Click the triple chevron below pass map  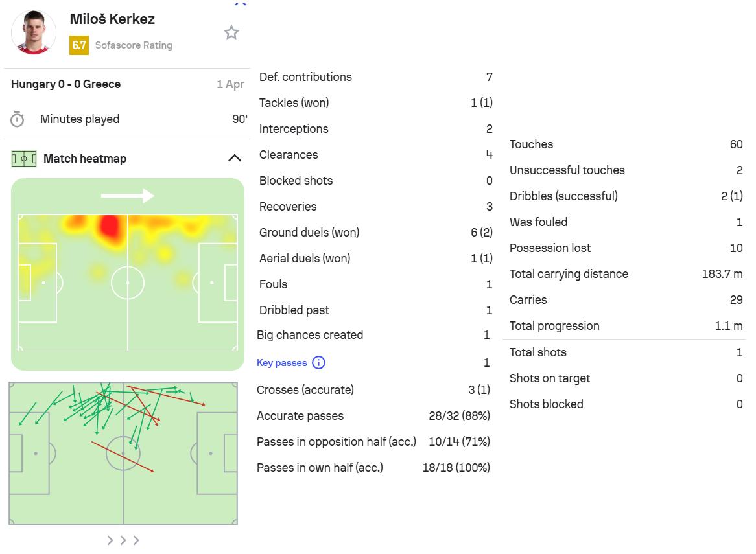123,540
